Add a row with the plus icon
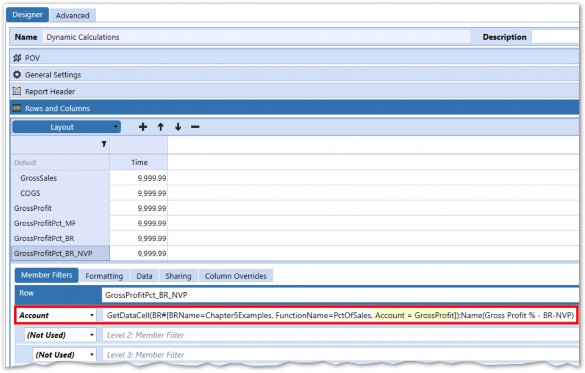 pos(143,127)
